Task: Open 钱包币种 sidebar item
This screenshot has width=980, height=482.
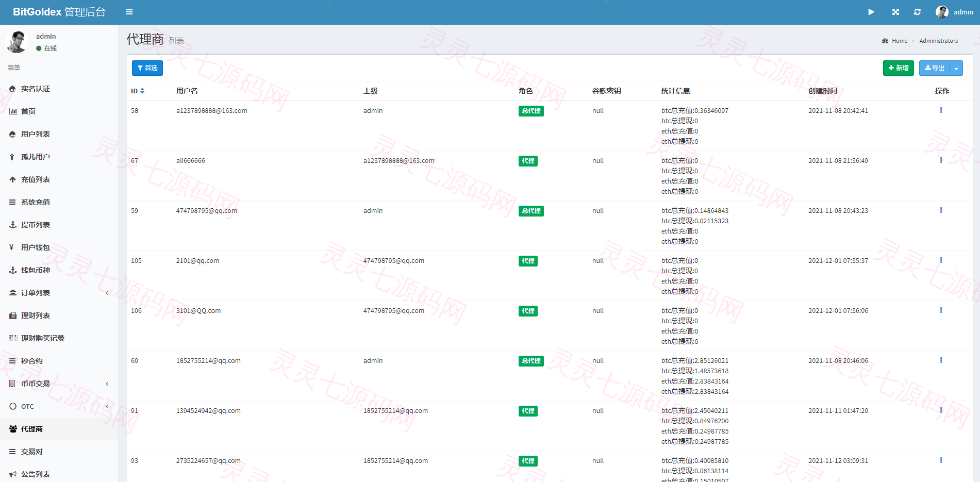Action: (59, 270)
